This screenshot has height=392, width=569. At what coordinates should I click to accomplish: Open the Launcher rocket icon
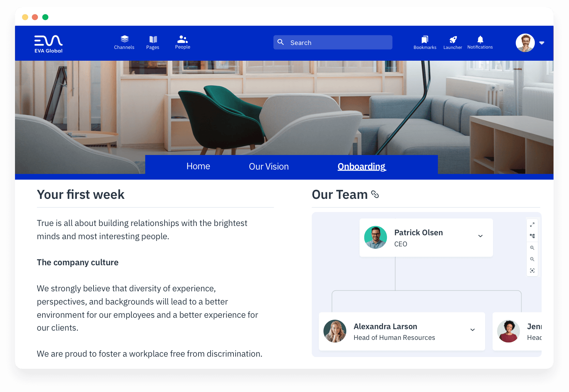[453, 42]
